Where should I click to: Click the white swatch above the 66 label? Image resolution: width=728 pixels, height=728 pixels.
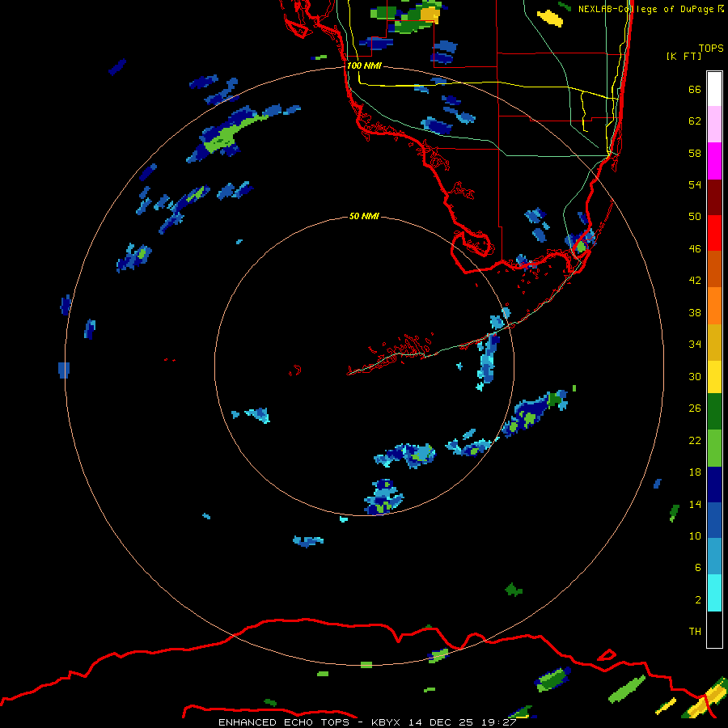point(714,89)
